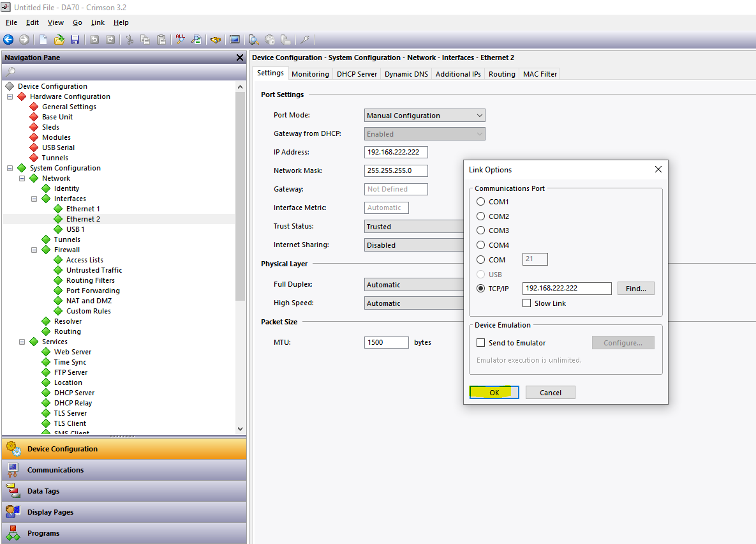Pick COM4 as the communications port
The image size is (756, 544).
[x=480, y=245]
